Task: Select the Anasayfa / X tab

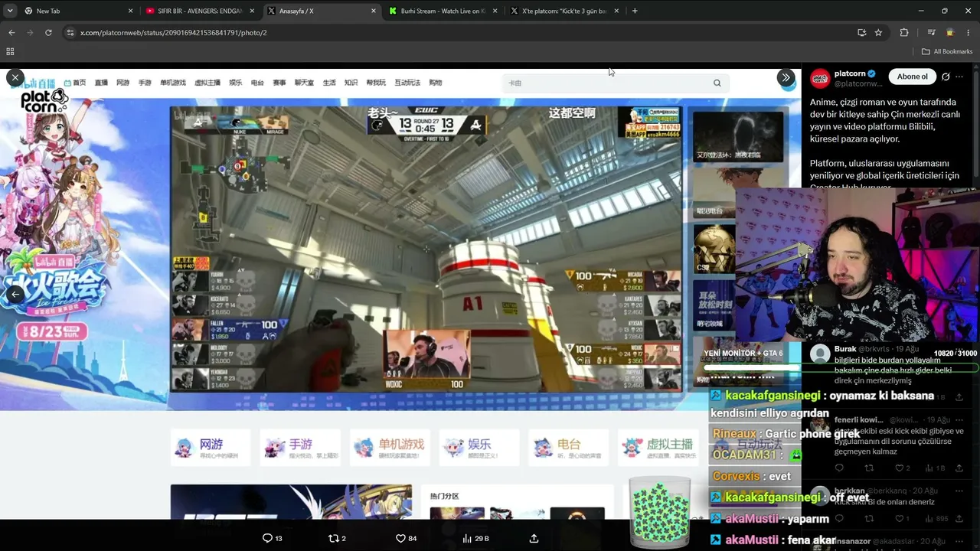Action: 321,11
